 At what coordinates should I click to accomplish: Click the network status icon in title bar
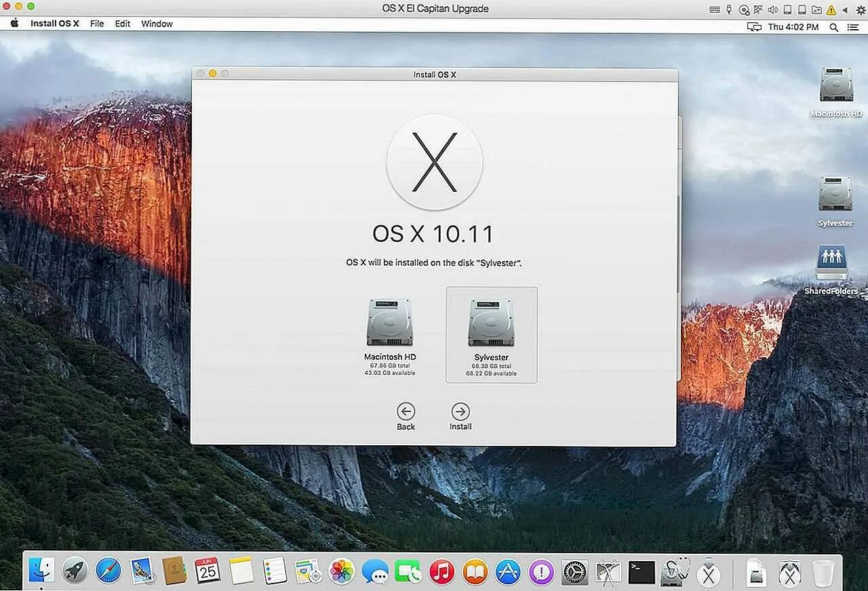pyautogui.click(x=758, y=9)
